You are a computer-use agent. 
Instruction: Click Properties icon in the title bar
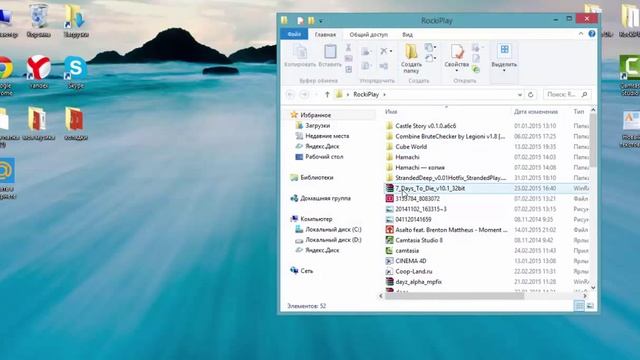point(300,20)
